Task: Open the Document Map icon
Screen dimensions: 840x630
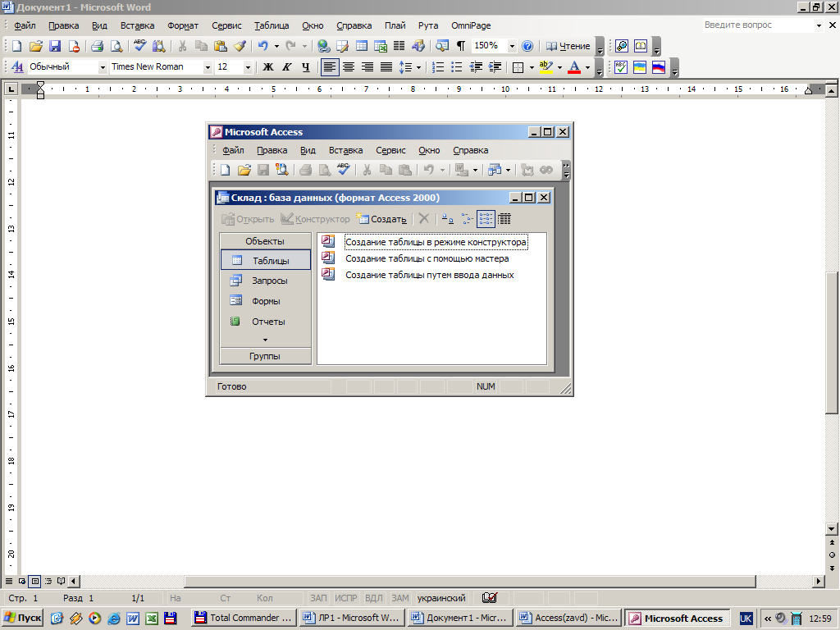Action: (x=442, y=46)
